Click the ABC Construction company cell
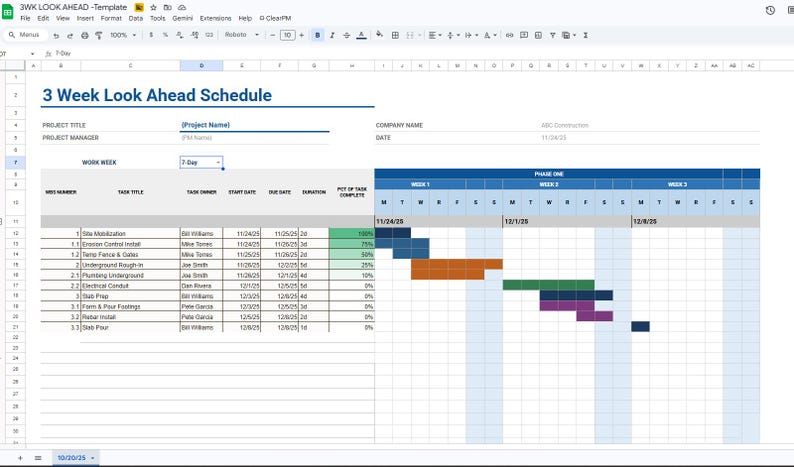Viewport: 794px width, 467px height. click(x=650, y=125)
